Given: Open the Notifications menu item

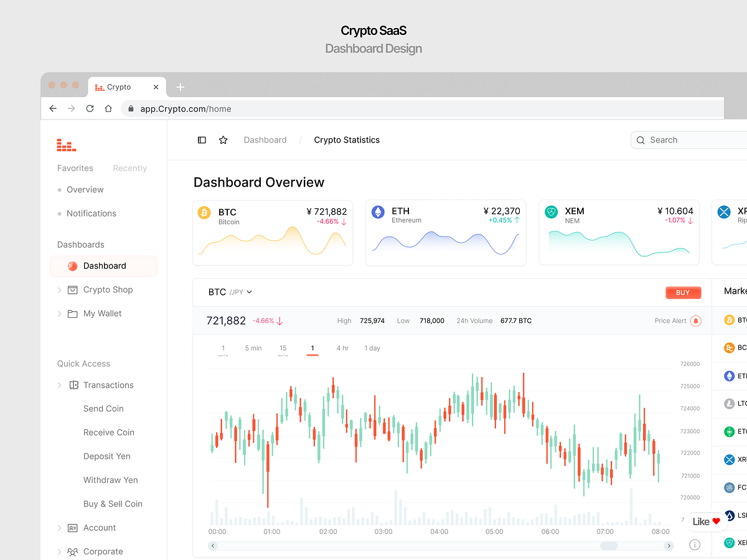Looking at the screenshot, I should coord(91,213).
